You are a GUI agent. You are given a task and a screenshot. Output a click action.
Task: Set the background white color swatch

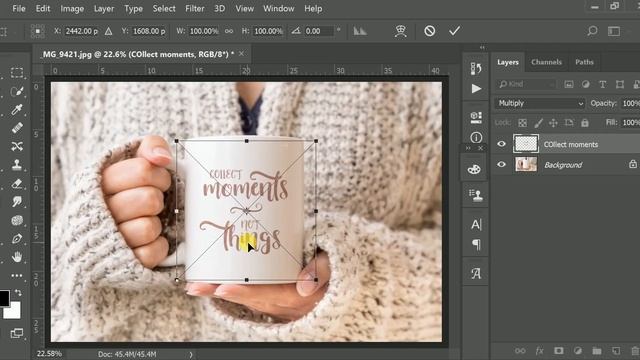tap(12, 311)
